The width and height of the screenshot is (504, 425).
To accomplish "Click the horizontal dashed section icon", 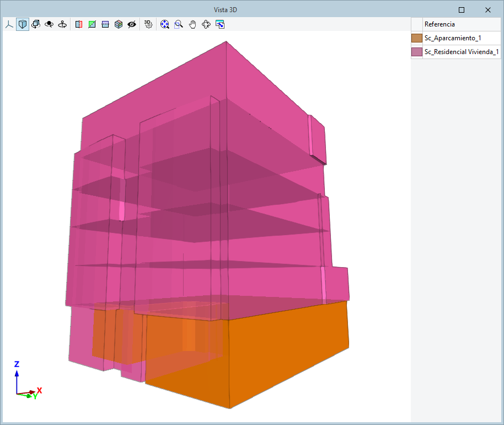I will [105, 24].
